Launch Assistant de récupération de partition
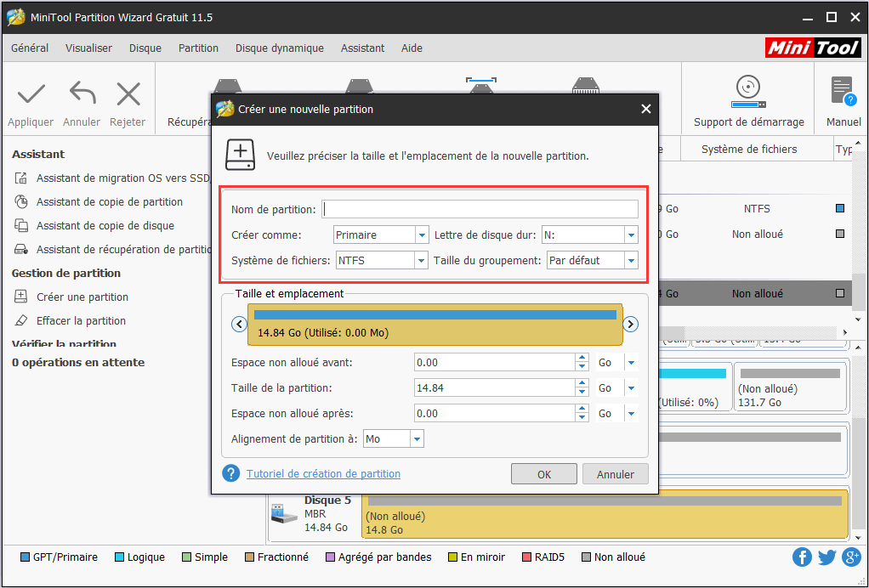The height and width of the screenshot is (588, 869). click(112, 250)
